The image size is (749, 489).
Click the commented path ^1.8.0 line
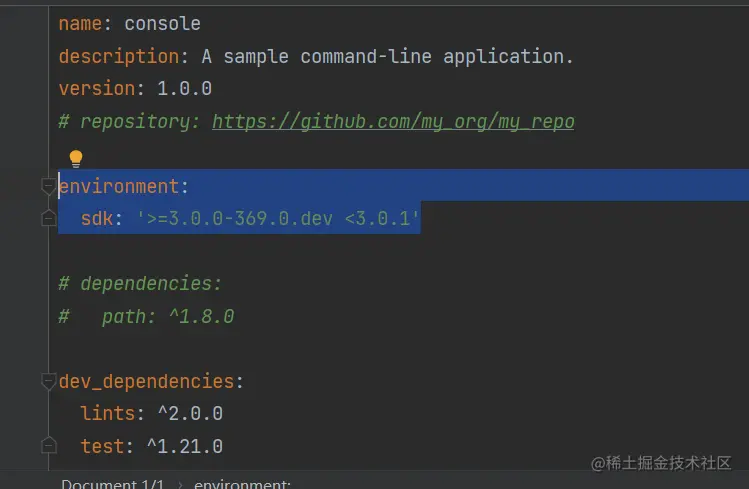pyautogui.click(x=146, y=316)
